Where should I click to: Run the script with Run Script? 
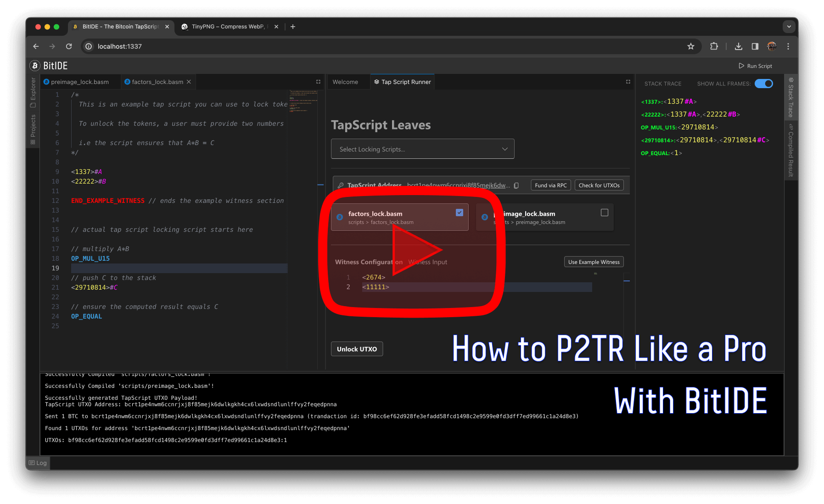point(755,66)
